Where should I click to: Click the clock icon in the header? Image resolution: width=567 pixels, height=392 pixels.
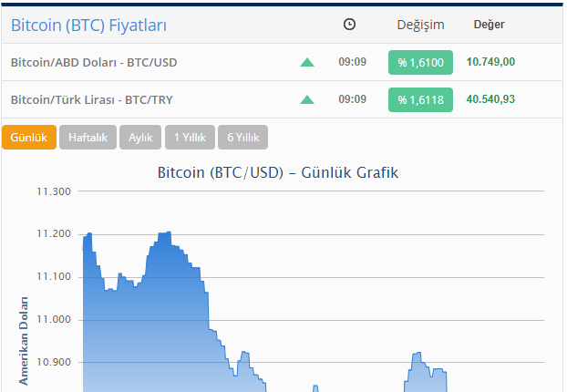coord(349,25)
